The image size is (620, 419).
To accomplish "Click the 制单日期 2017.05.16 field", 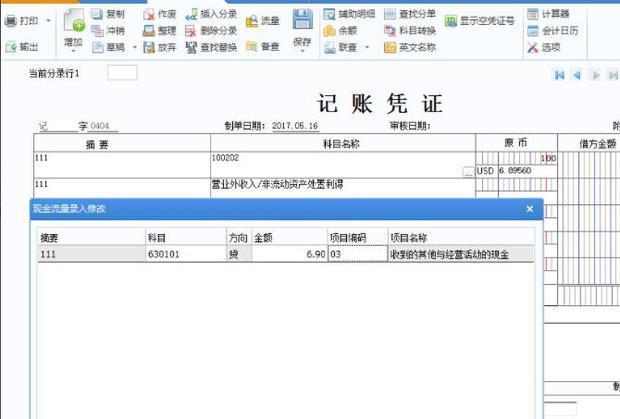I will pyautogui.click(x=295, y=126).
